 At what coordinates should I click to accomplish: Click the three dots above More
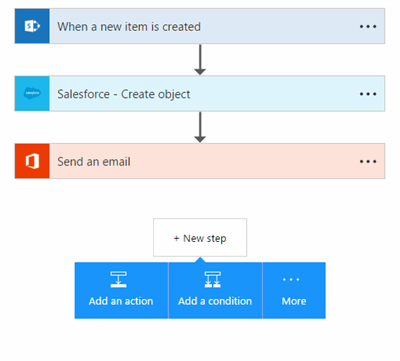pos(291,279)
